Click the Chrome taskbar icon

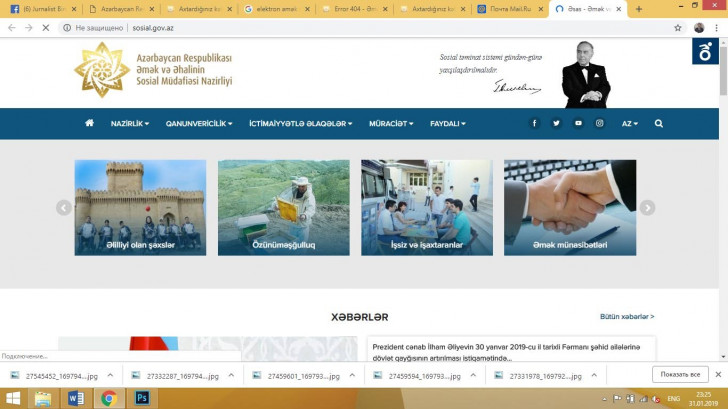(x=109, y=398)
